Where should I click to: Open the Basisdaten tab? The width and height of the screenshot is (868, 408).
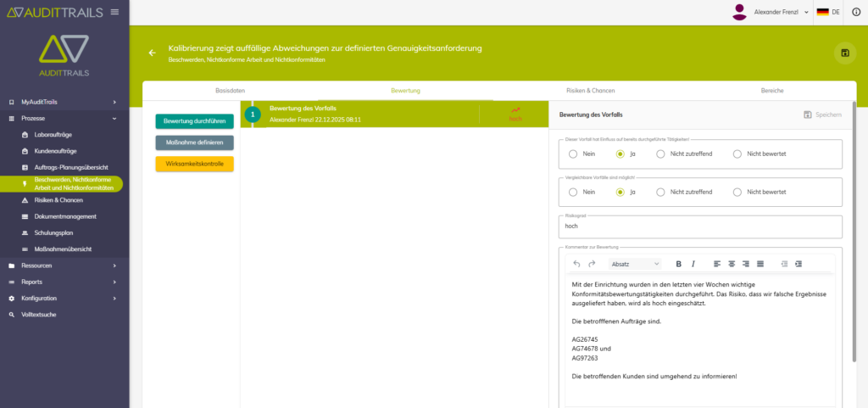click(231, 90)
